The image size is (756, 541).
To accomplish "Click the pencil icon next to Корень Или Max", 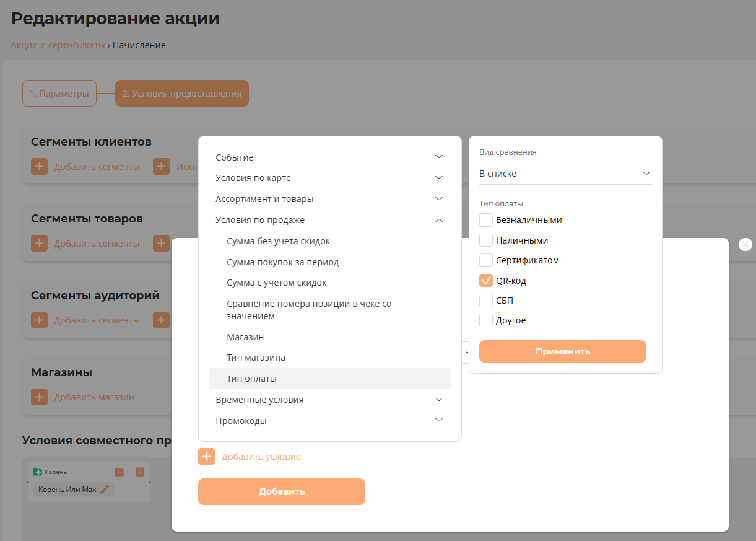I will coord(105,490).
